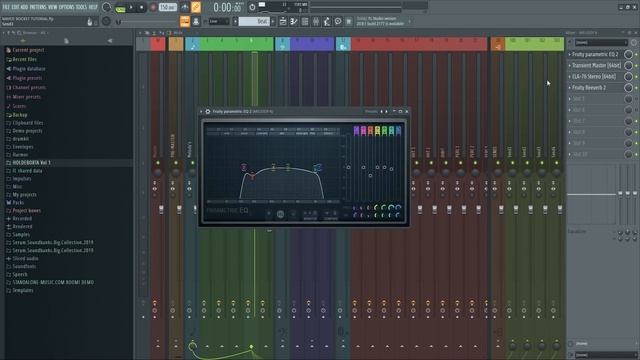Expand Channel presets folder
640x360 pixels.
click(29, 87)
